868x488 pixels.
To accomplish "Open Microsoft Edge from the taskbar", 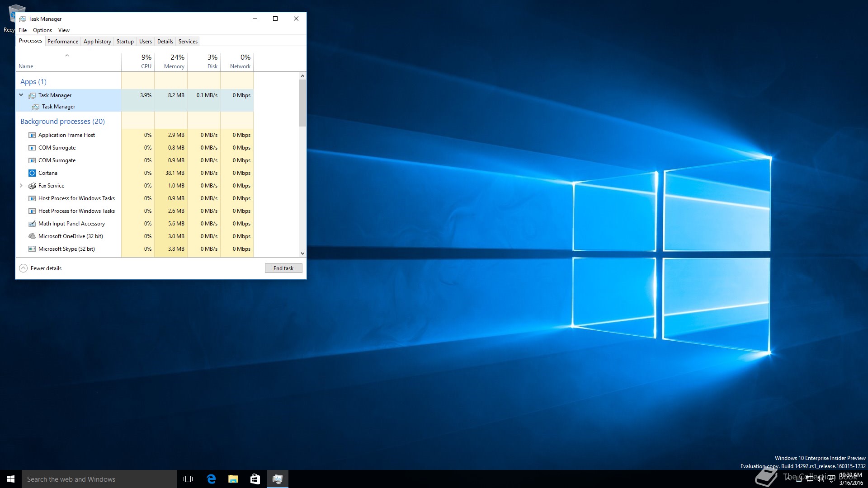I will 211,479.
